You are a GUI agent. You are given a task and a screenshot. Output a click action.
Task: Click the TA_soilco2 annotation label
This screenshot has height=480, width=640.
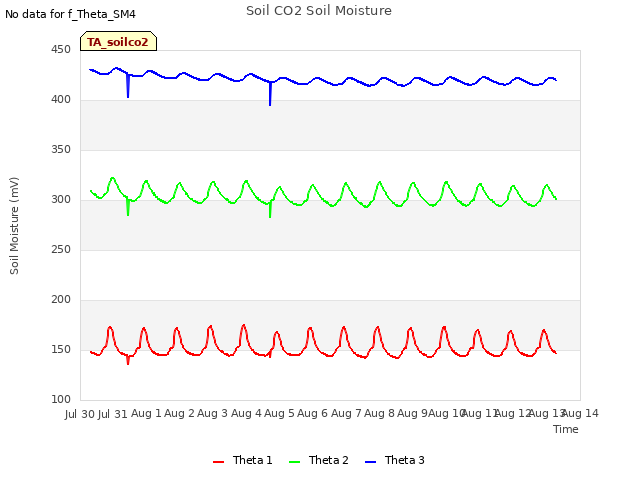[118, 42]
